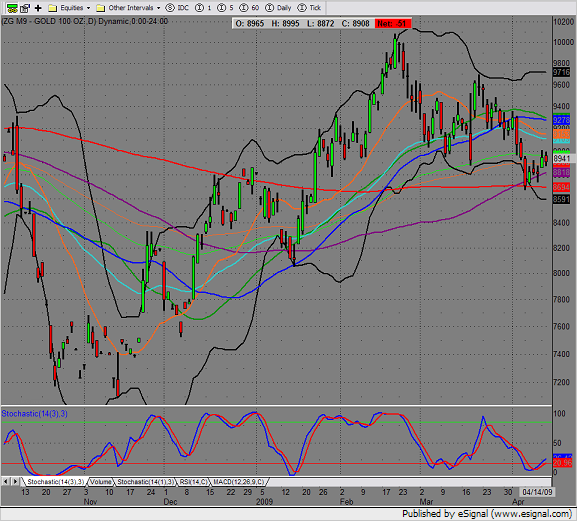Click the red 20.96 stochastic value label
Screen dimensions: 577x521
coord(562,462)
